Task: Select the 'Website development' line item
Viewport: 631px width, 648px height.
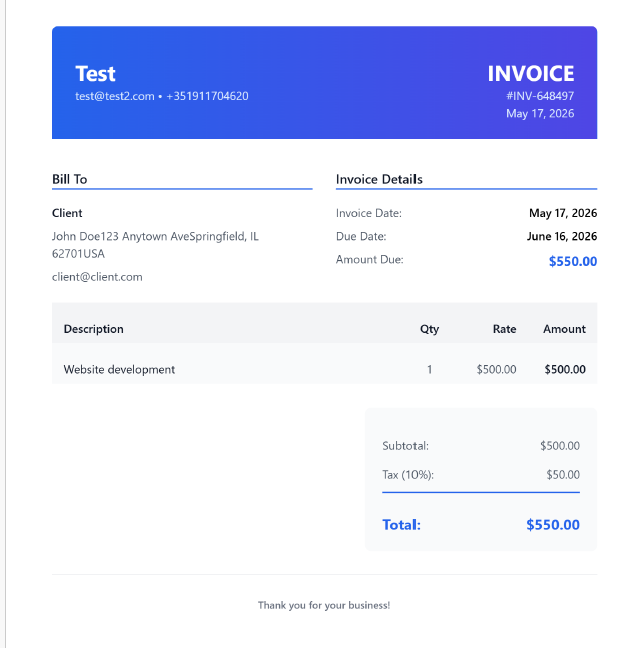Action: [x=119, y=369]
